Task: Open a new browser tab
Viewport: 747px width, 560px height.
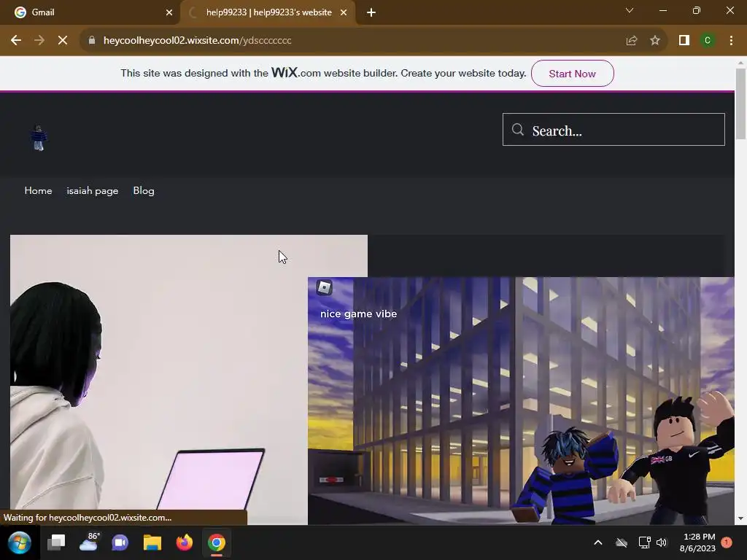Action: point(371,12)
